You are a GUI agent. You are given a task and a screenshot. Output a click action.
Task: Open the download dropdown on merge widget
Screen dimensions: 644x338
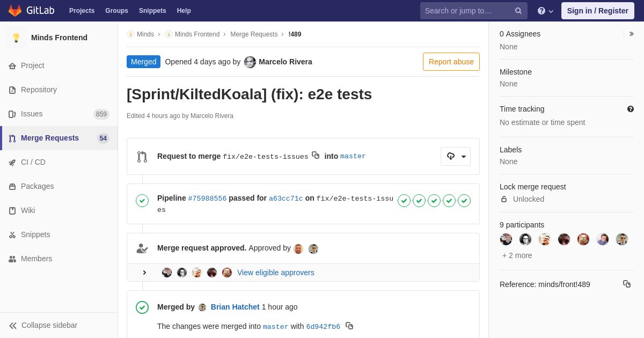tap(456, 156)
